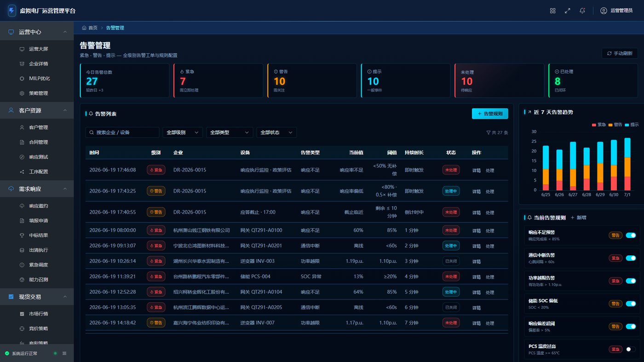The image size is (644, 362).
Task: Open the 全部状态 dropdown filter
Action: pyautogui.click(x=276, y=132)
